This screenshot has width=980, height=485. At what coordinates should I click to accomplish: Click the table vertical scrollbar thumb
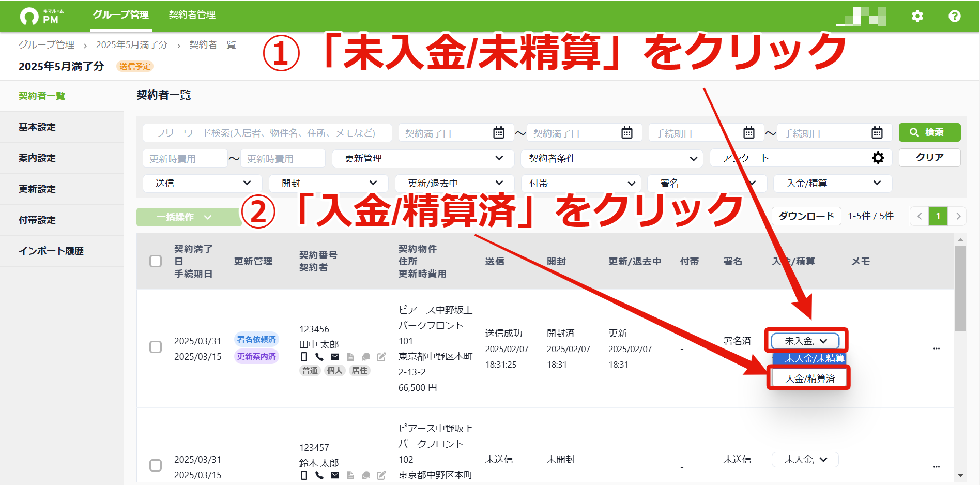[x=960, y=288]
